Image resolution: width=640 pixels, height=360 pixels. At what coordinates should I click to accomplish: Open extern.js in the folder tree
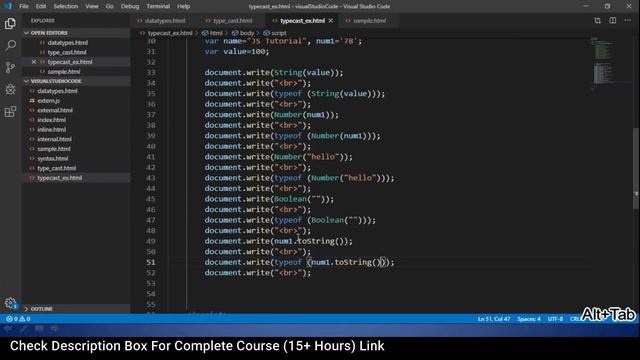[49, 100]
